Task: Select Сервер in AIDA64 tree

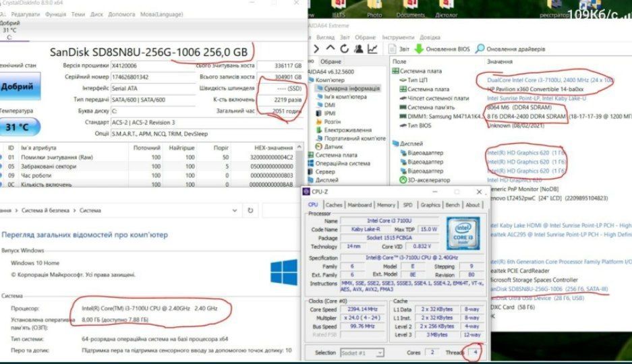Action: click(x=325, y=171)
